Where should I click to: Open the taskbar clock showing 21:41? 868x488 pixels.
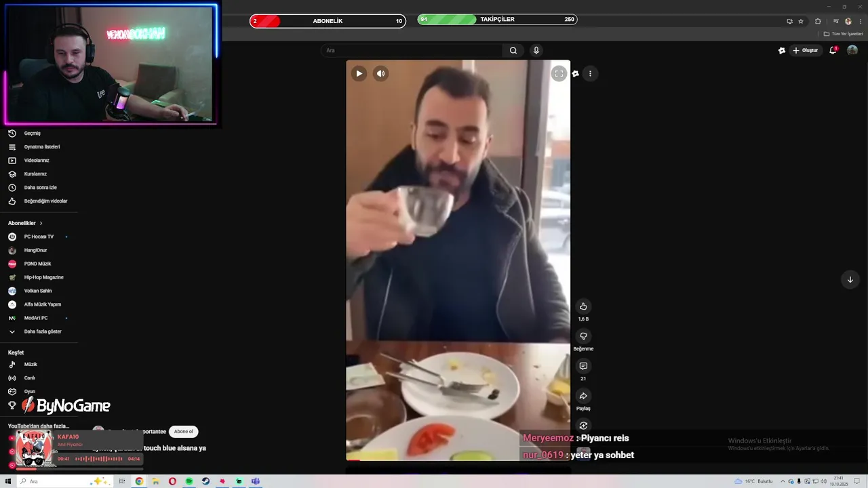pyautogui.click(x=838, y=481)
